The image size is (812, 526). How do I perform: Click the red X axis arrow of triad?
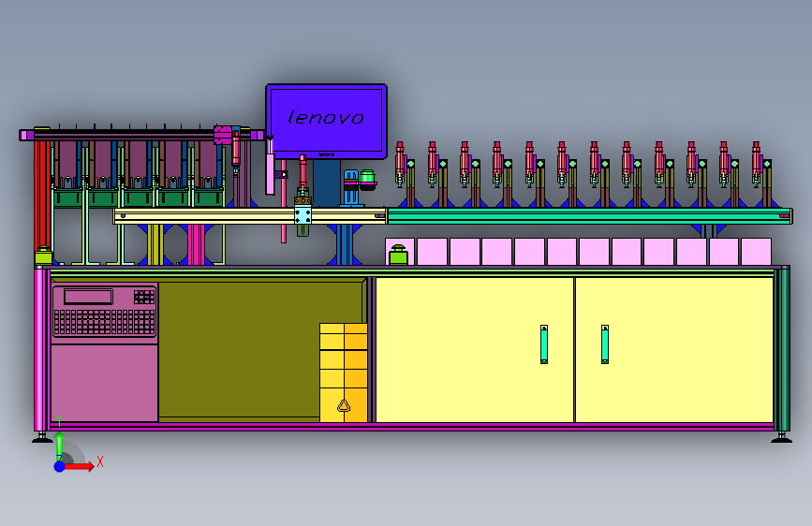tap(80, 466)
